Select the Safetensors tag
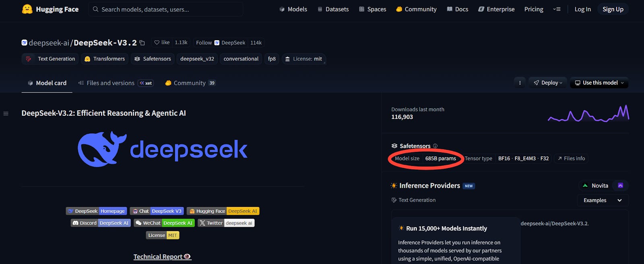The height and width of the screenshot is (264, 644). click(153, 59)
